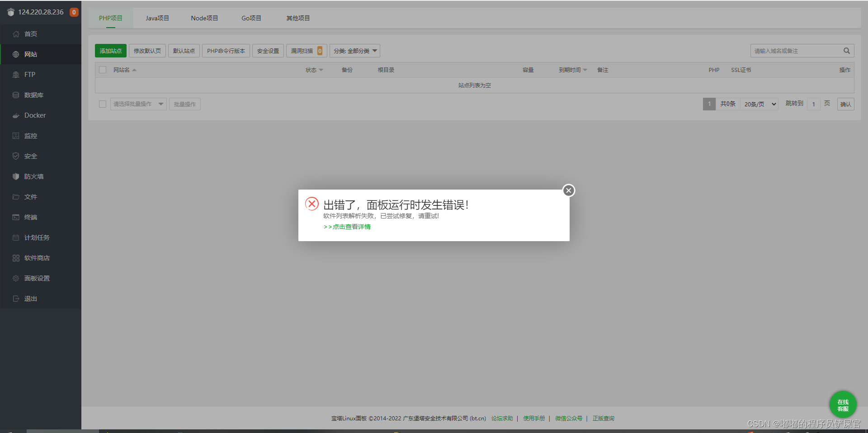Open the 分类: 全部分类 dropdown
The height and width of the screenshot is (433, 868).
click(x=355, y=51)
